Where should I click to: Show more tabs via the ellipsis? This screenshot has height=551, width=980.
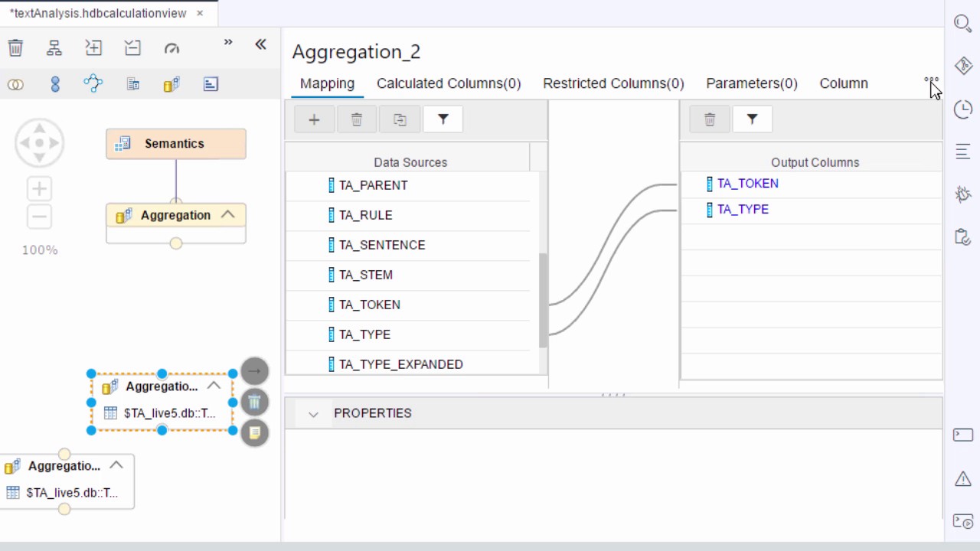click(x=931, y=79)
